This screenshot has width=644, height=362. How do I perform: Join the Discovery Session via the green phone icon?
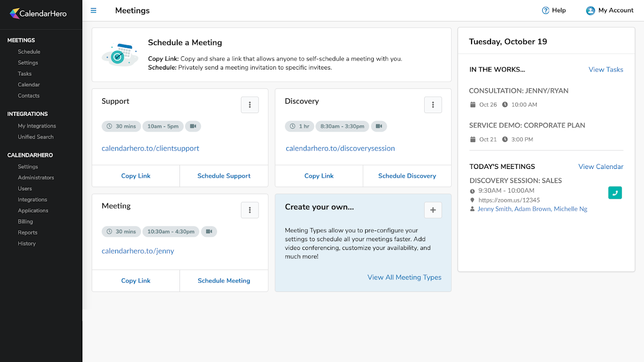click(615, 193)
